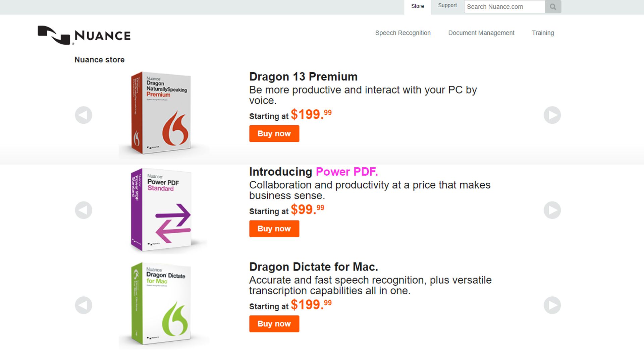Click Buy now for Dragon 13 Premium
The height and width of the screenshot is (362, 644).
tap(274, 133)
